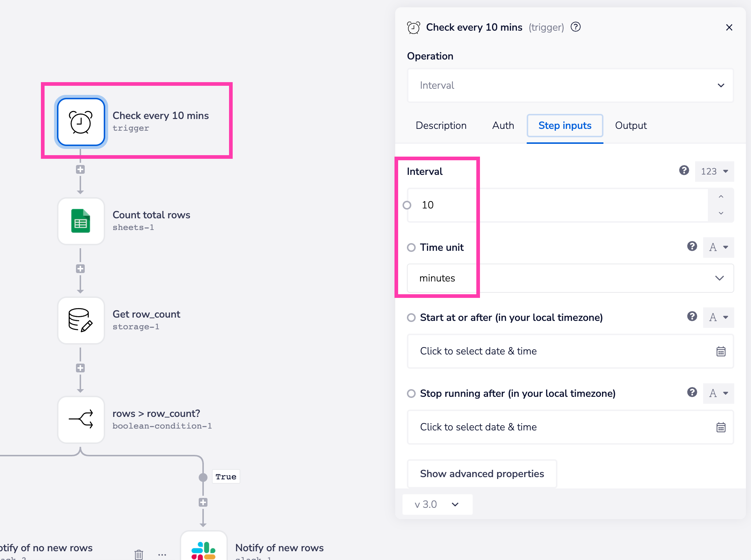The height and width of the screenshot is (560, 751).
Task: Expand the Operation Interval dropdown
Action: (570, 85)
